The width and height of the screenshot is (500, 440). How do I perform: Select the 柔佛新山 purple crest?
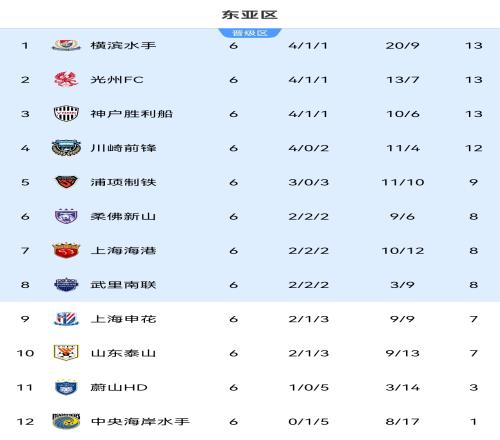click(66, 216)
